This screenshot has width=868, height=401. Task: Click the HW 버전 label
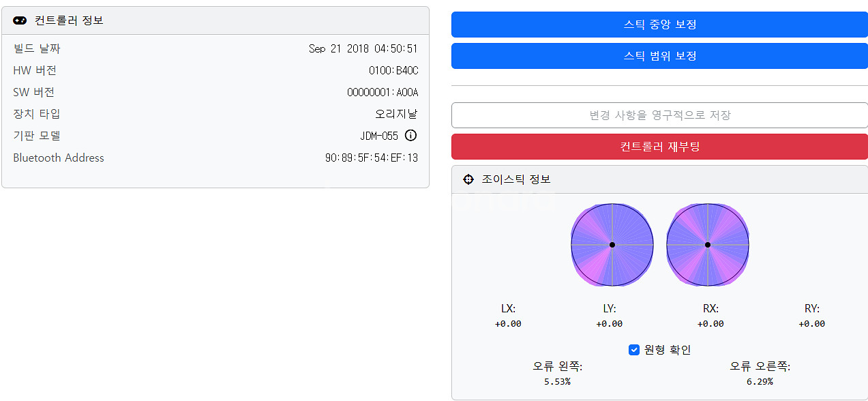coord(35,70)
